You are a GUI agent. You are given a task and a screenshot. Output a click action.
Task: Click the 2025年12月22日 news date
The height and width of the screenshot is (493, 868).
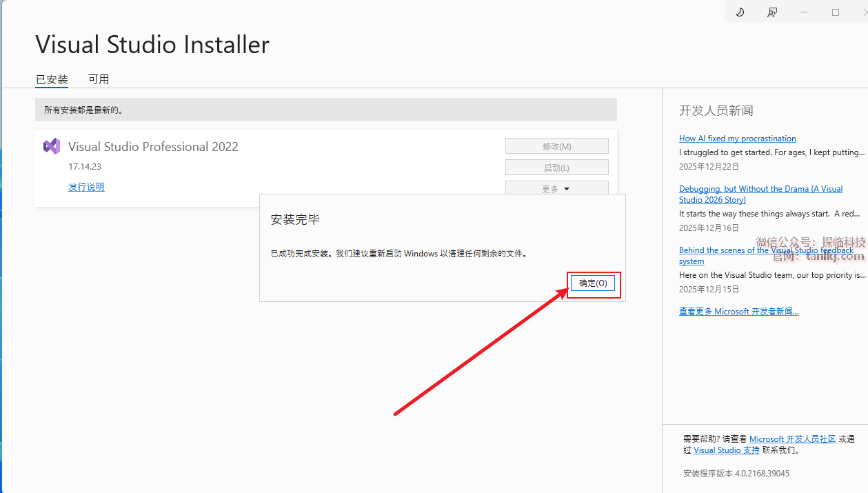coord(709,166)
